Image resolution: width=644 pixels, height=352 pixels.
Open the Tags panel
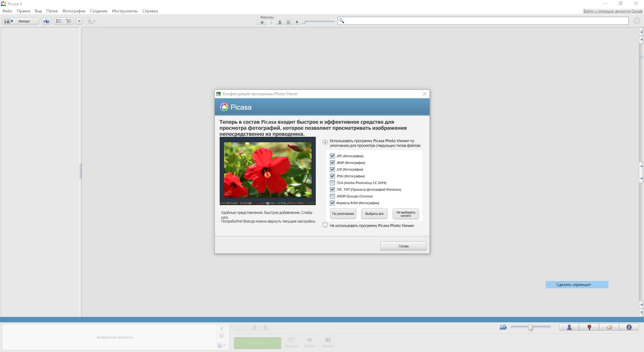click(x=609, y=327)
